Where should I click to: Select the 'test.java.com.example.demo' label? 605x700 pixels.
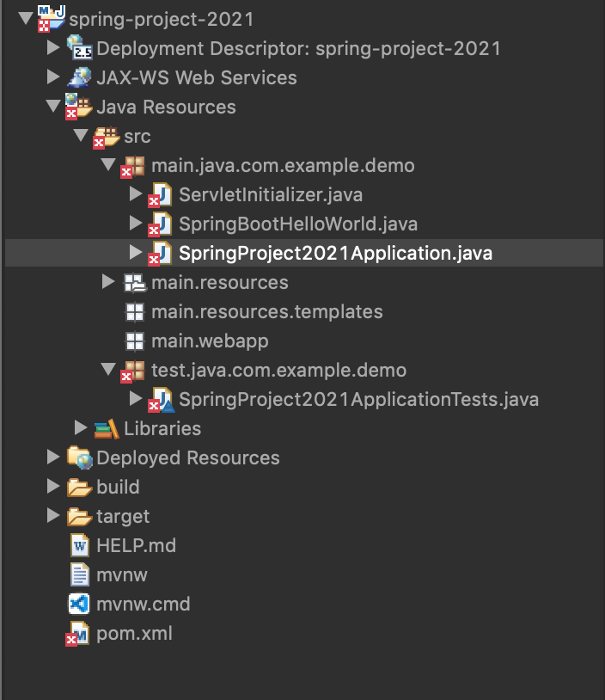click(278, 371)
